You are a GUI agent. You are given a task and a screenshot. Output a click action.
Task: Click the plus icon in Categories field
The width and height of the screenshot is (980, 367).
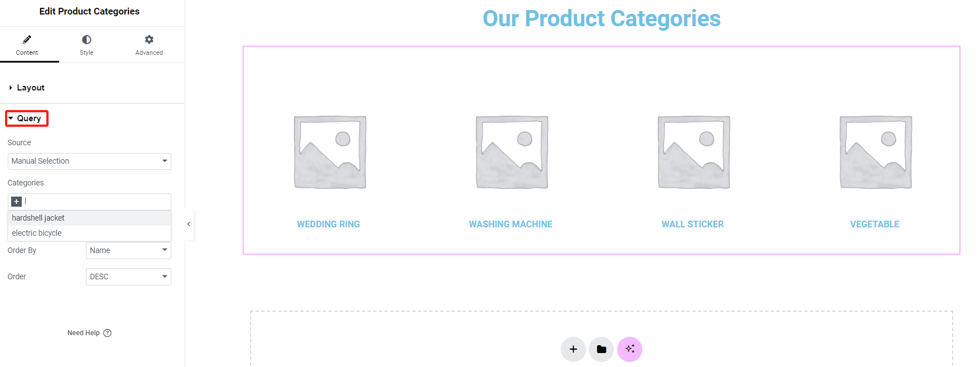coord(16,201)
